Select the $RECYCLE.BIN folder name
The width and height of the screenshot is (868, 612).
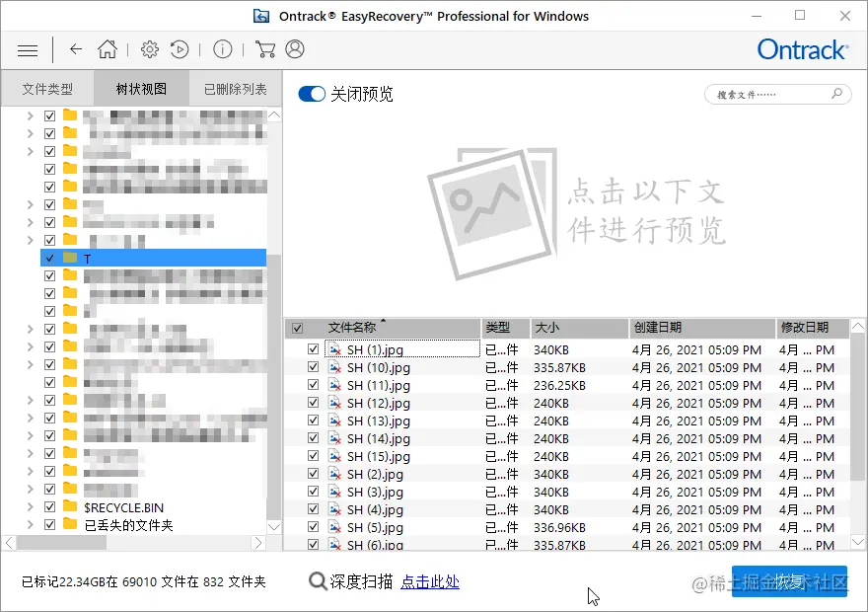[124, 507]
